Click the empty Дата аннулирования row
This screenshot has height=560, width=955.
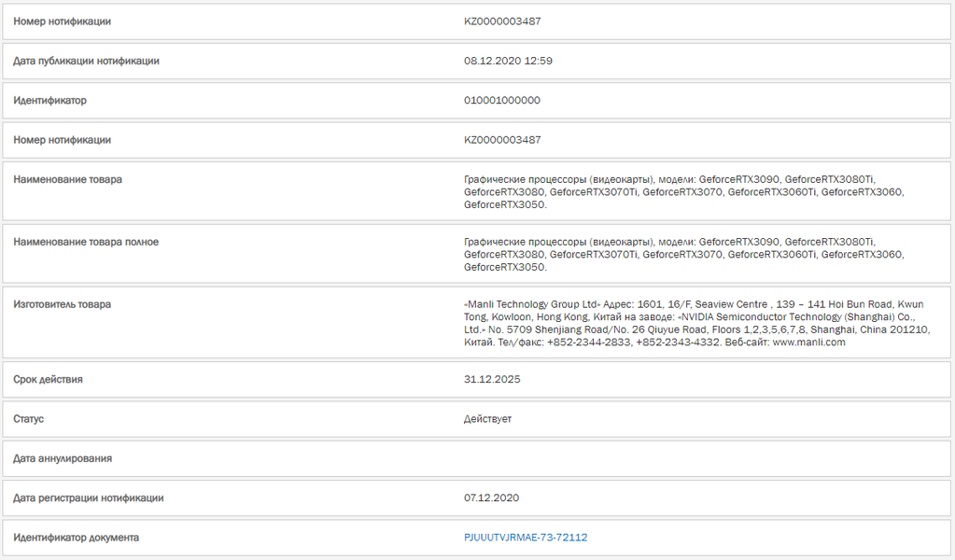point(476,458)
